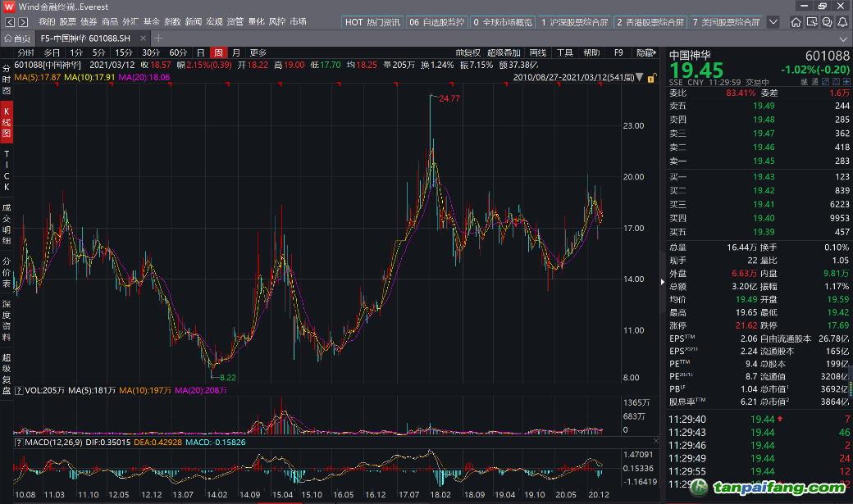Image resolution: width=853 pixels, height=504 pixels.
Task: Open the notification bell icon
Action: [x=842, y=22]
